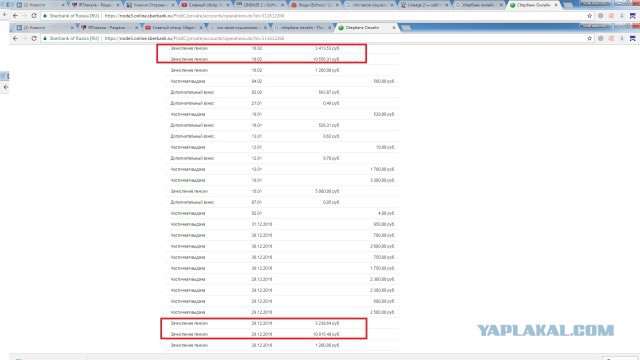Select active Сбербанк Онлайн tab in lower window
This screenshot has height=360, width=640.
click(x=366, y=27)
